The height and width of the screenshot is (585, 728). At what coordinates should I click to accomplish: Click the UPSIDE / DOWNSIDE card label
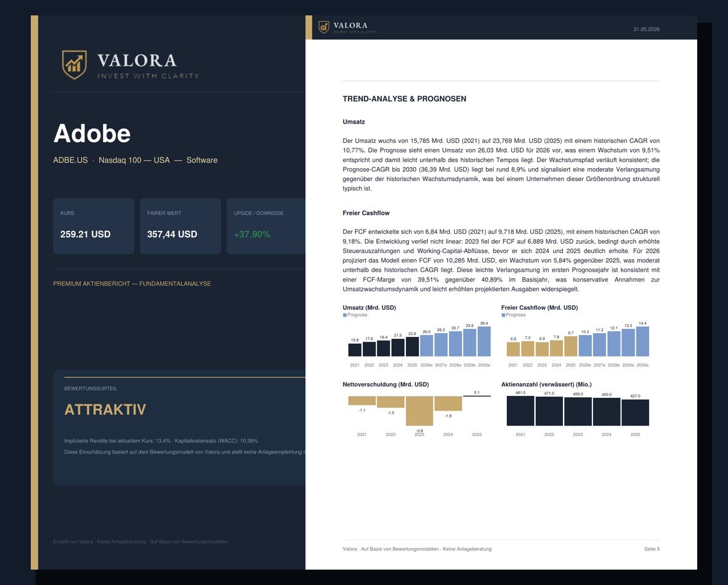[x=259, y=213]
